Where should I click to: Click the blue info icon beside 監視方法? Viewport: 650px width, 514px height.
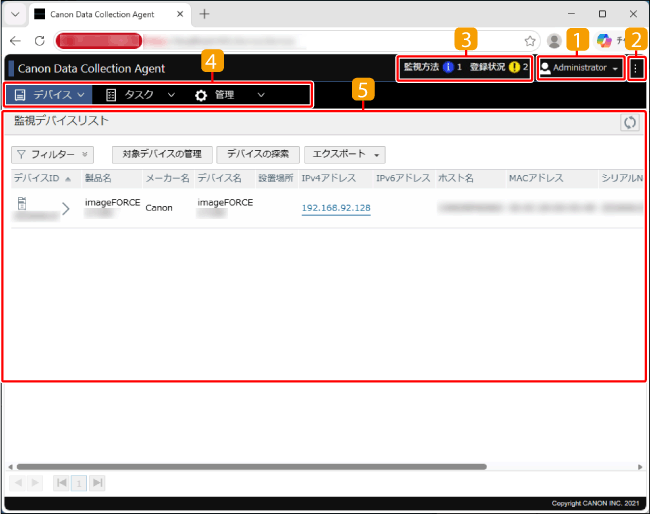(448, 67)
